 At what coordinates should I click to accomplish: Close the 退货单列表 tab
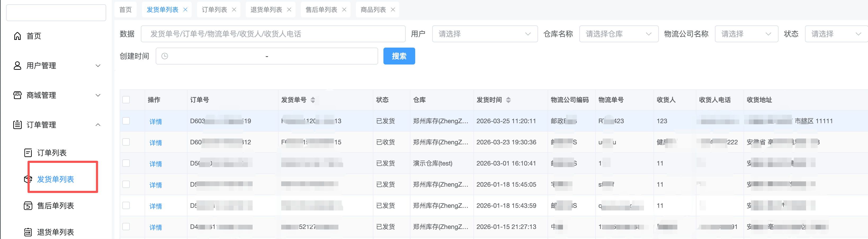pyautogui.click(x=289, y=10)
